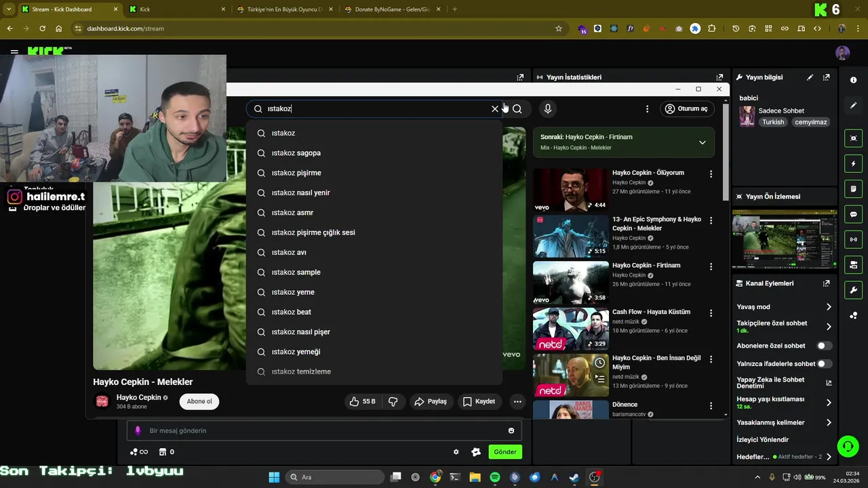Toggle Yalnızca ifadelerle sohbet switch
Image resolution: width=868 pixels, height=488 pixels.
tap(824, 364)
